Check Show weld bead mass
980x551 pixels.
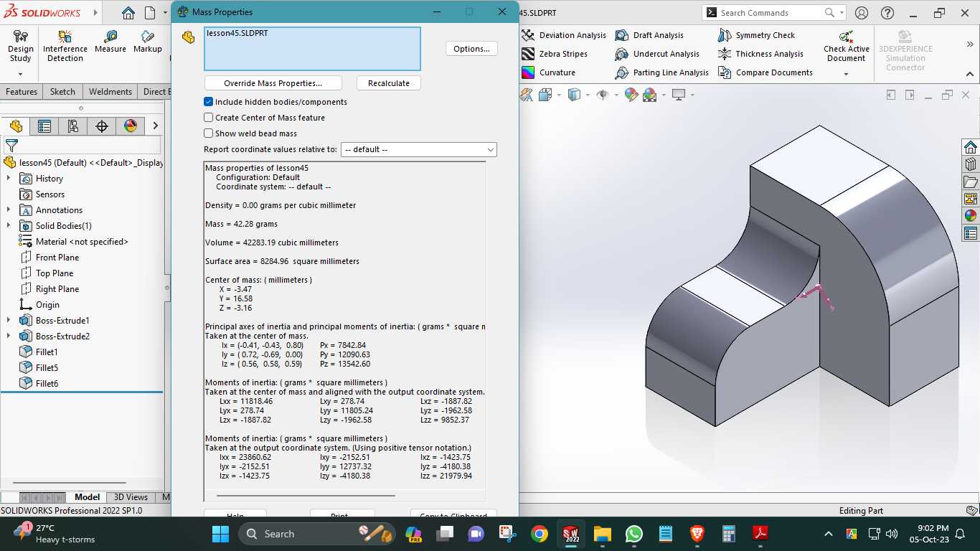(x=209, y=133)
